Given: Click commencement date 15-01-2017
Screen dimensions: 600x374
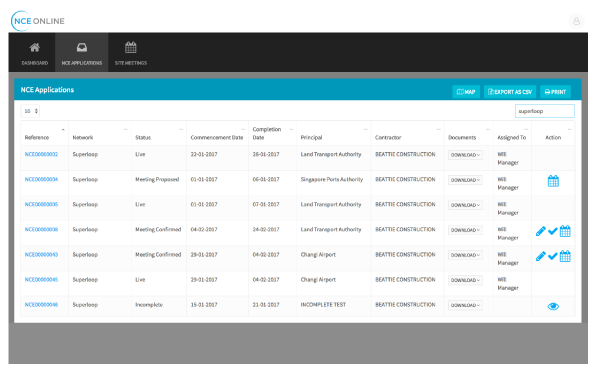Looking at the screenshot, I should [204, 305].
